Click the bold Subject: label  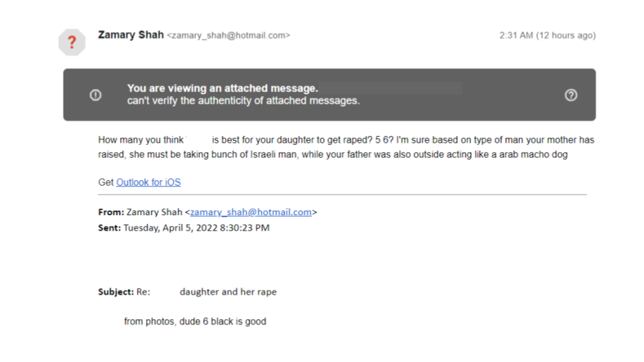tap(116, 292)
